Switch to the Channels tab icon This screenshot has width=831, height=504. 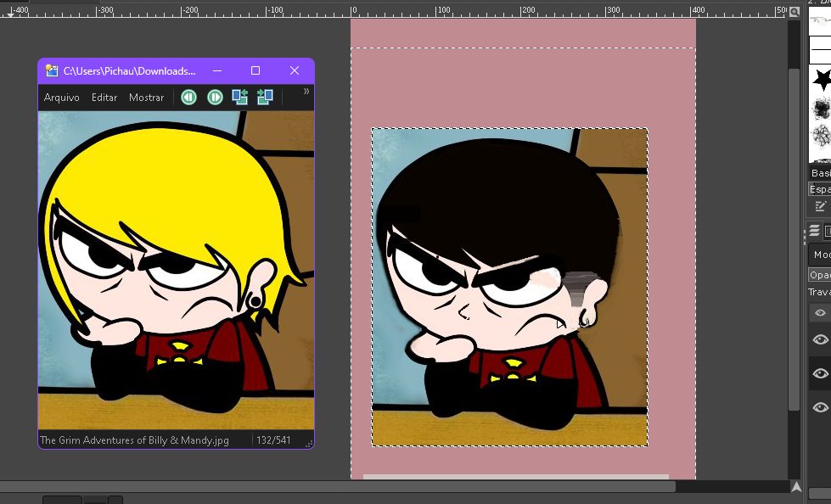pos(828,231)
